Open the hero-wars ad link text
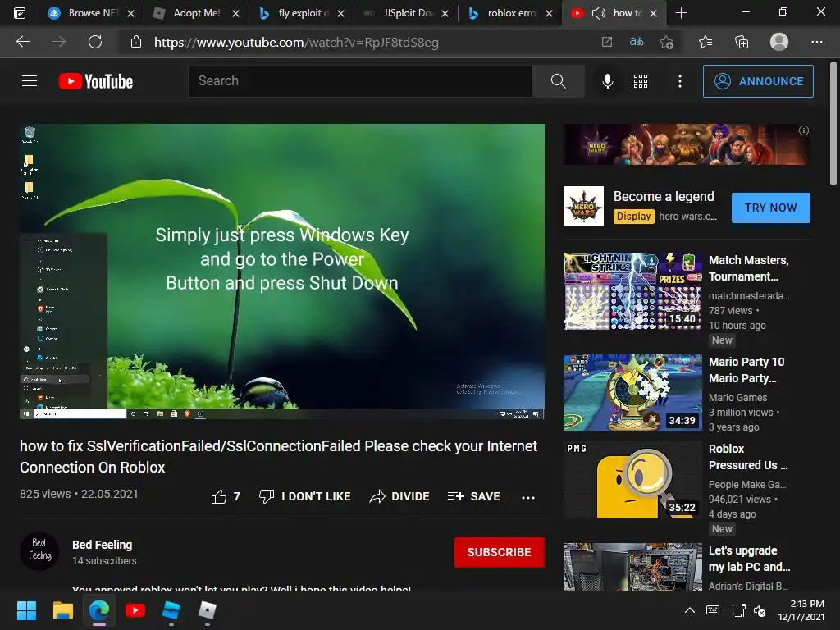Screen dimensions: 840x630 pos(688,216)
